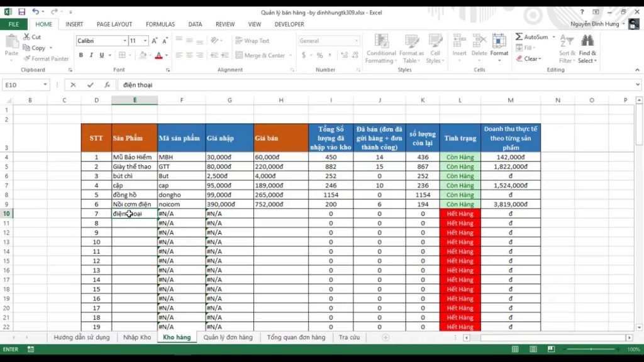644x362 pixels.
Task: Switch to the DEVELOPER tab
Action: 289,25
